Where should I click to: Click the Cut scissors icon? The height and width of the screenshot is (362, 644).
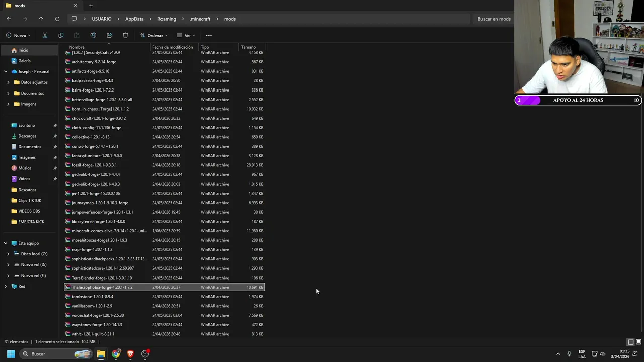tap(45, 35)
